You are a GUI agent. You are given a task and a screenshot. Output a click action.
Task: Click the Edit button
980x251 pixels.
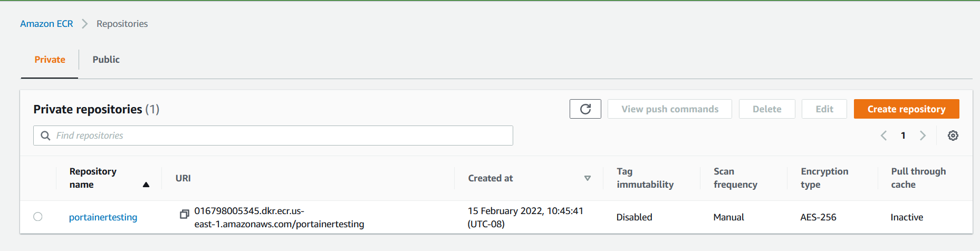824,109
